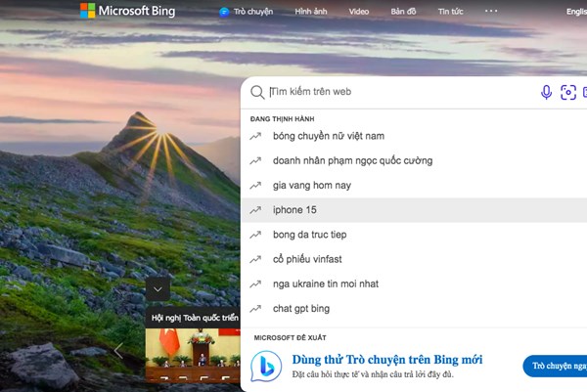The image size is (587, 392).
Task: Click the Bing chat bubble logo
Action: pos(266,367)
